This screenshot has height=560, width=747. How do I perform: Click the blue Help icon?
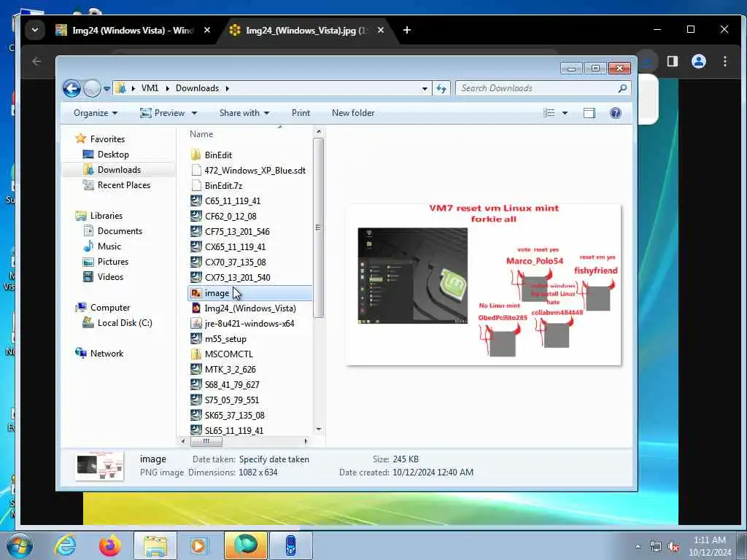point(616,113)
